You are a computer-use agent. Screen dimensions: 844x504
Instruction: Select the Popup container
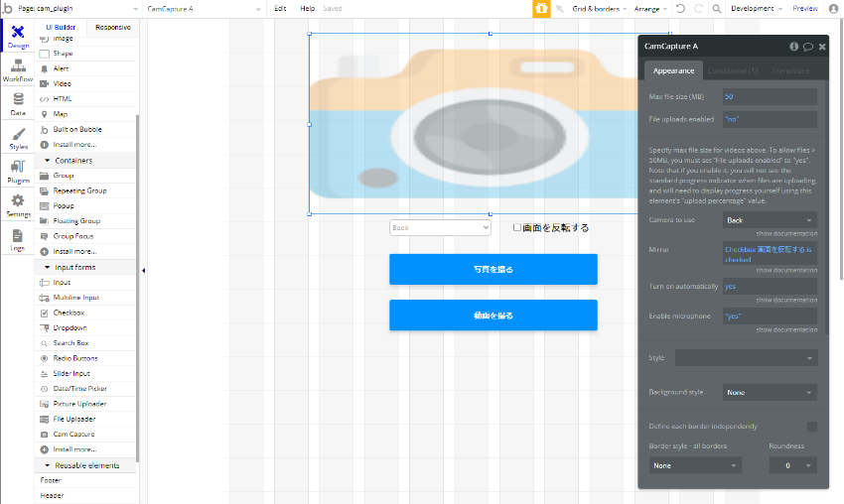86,205
